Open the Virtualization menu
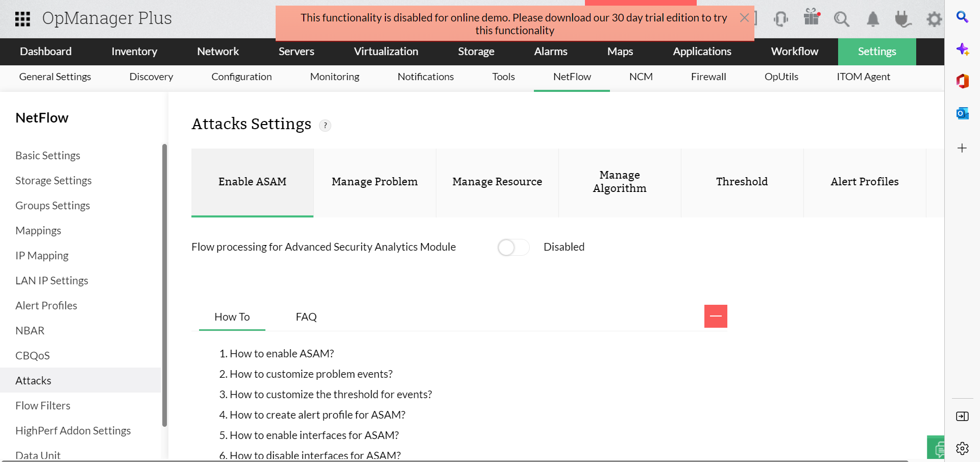 point(386,52)
